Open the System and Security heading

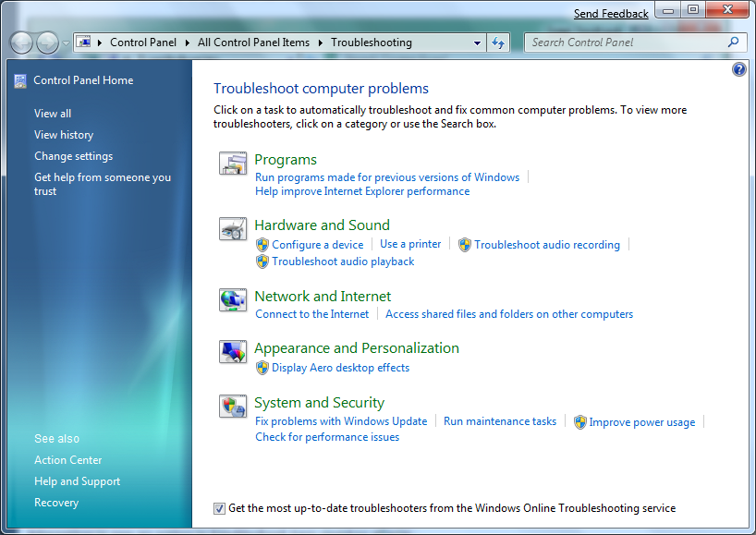tap(319, 403)
